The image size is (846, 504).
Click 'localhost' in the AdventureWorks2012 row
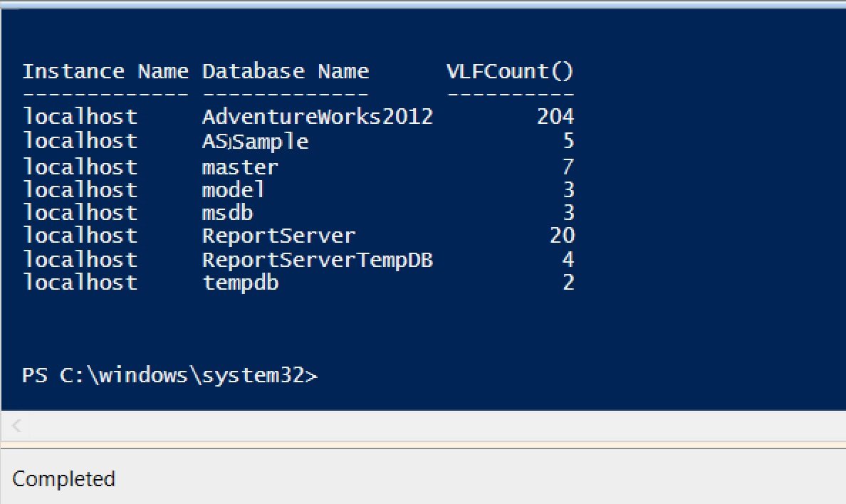80,117
